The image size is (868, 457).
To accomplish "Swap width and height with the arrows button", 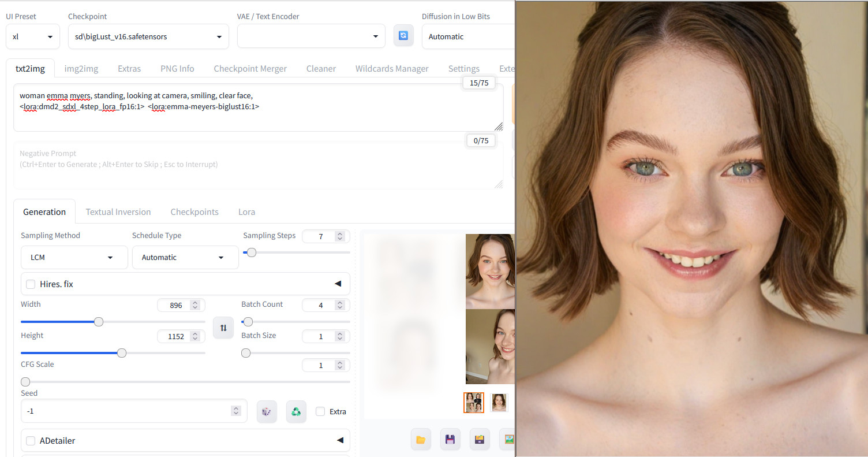I will coord(223,328).
